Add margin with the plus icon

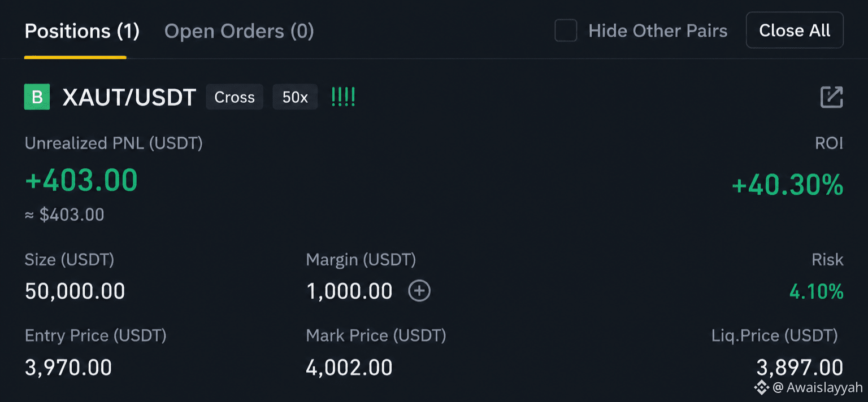pos(419,291)
